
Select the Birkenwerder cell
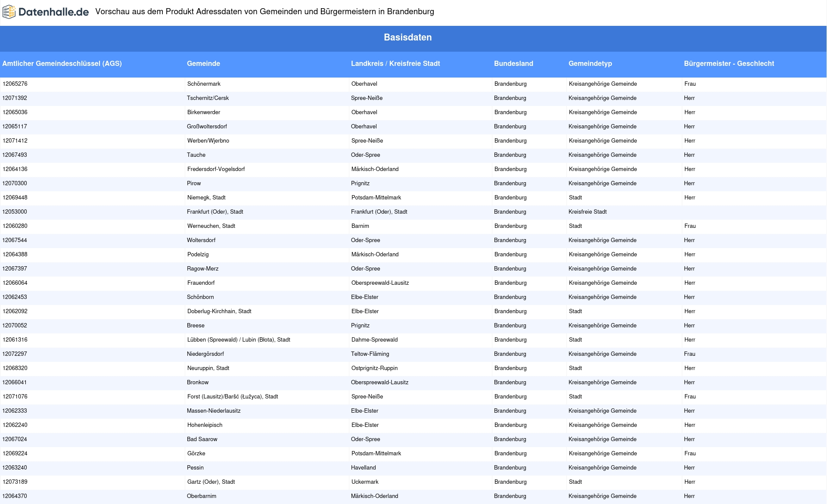tap(267, 112)
